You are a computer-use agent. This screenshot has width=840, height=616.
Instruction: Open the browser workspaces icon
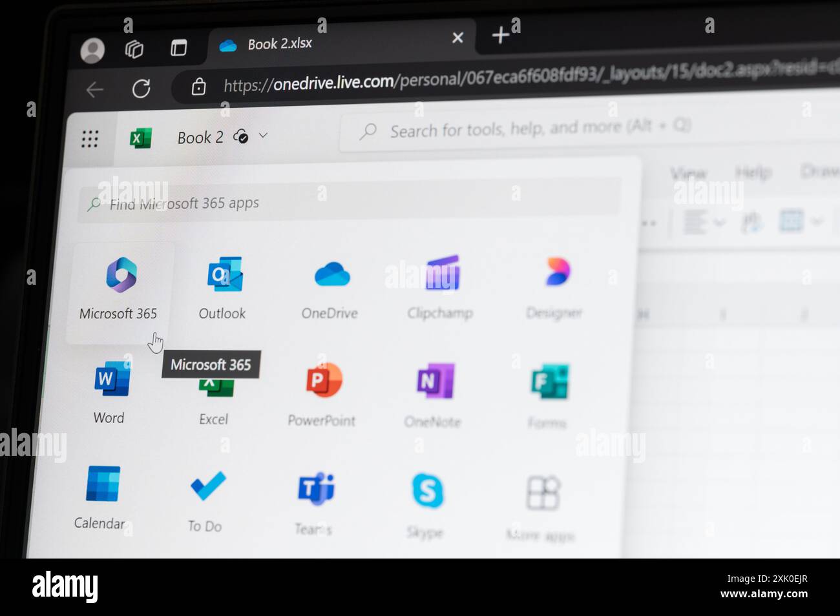coord(134,49)
